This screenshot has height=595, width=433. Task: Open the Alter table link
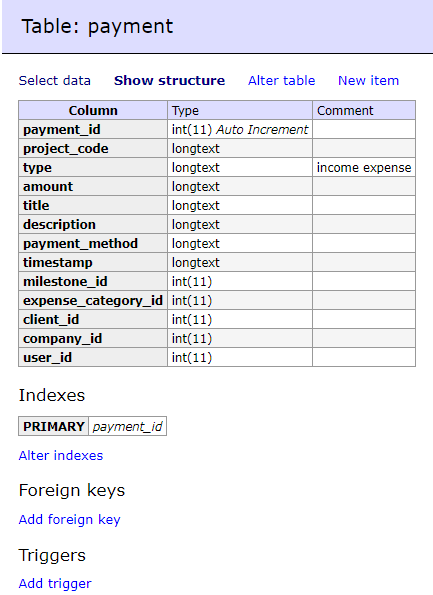click(282, 80)
